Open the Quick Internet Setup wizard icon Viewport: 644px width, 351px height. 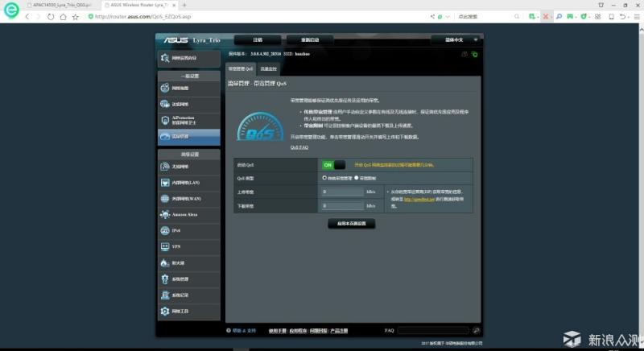coord(165,58)
